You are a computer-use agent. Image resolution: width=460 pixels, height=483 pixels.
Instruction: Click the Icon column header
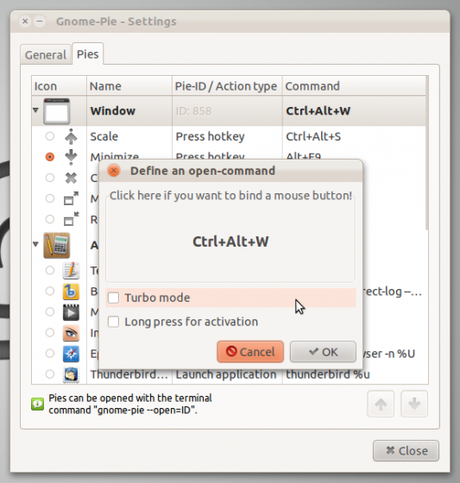pos(59,86)
